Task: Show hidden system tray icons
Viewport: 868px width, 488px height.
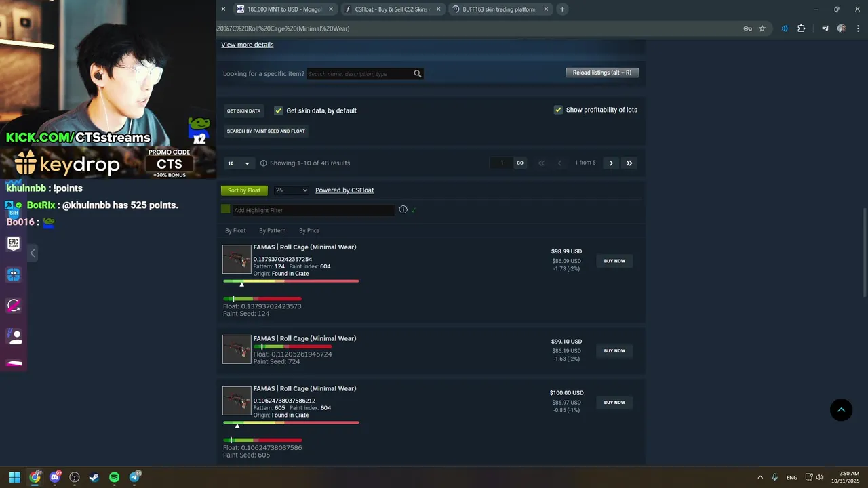Action: (760, 477)
